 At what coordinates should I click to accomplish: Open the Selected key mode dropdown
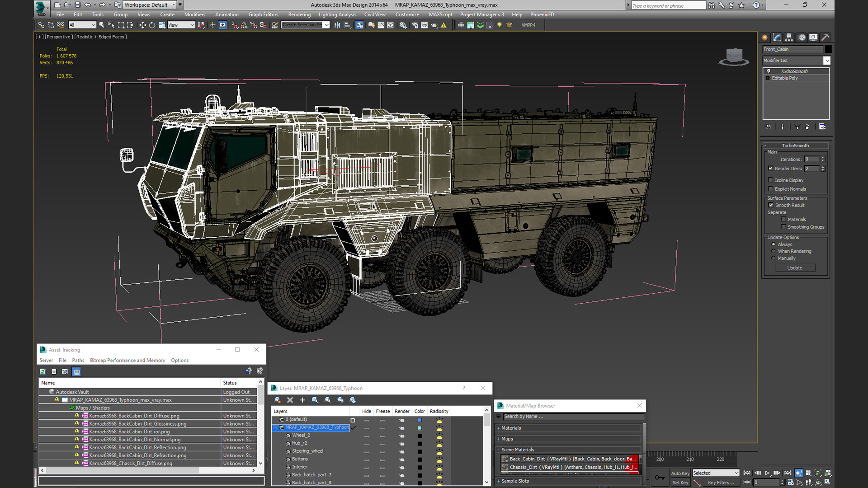[x=716, y=473]
